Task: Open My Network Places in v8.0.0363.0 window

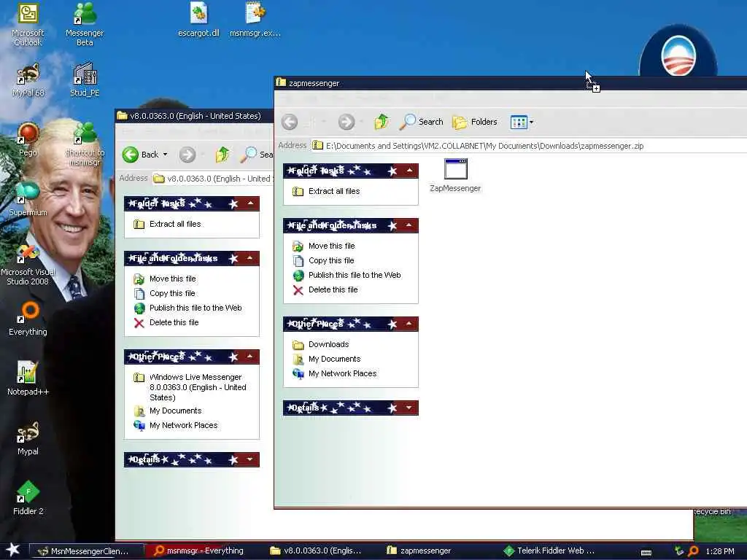Action: tap(183, 425)
